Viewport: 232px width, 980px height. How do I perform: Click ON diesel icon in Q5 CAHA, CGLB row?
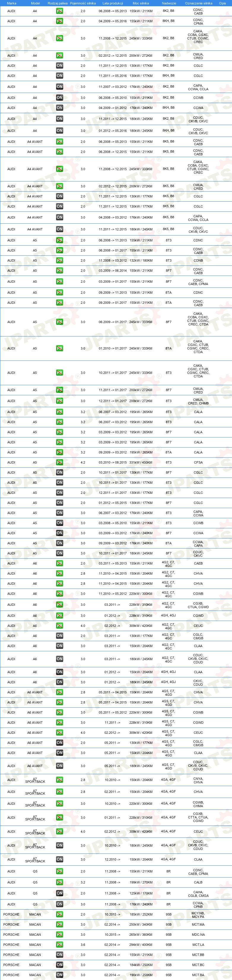[60, 893]
